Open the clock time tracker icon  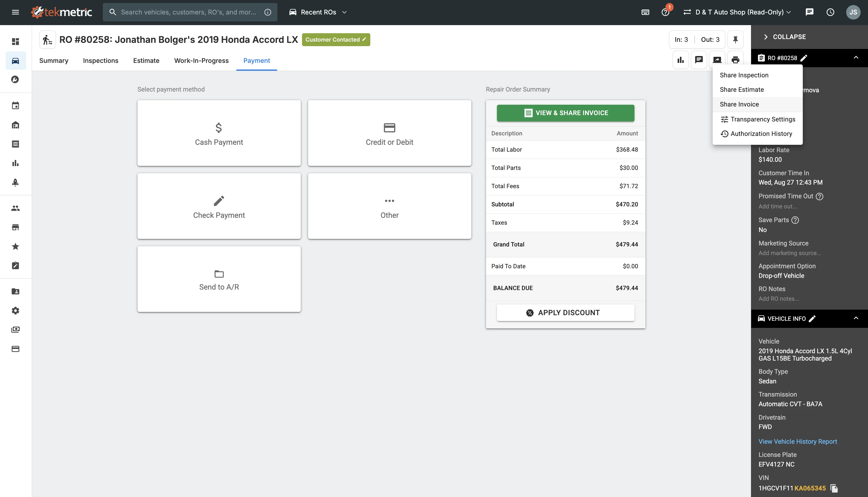point(830,12)
